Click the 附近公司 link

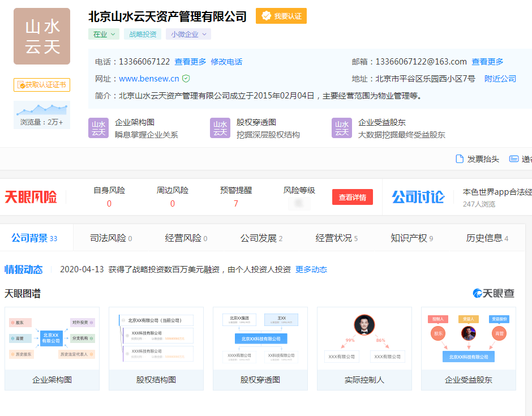coord(500,79)
